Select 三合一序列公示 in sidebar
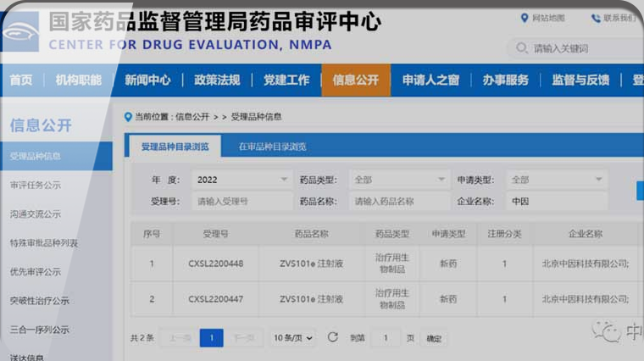 [x=40, y=330]
